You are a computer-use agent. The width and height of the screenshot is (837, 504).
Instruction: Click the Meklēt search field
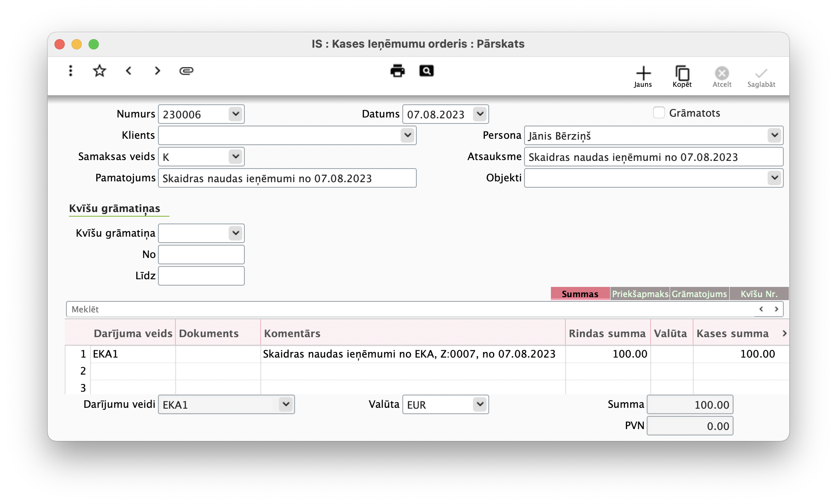[x=409, y=309]
